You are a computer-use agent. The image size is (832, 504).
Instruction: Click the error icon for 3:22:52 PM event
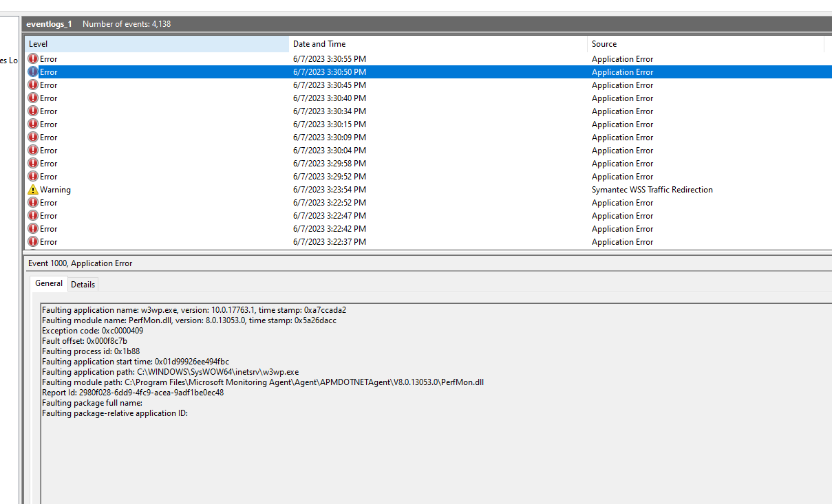pyautogui.click(x=33, y=203)
